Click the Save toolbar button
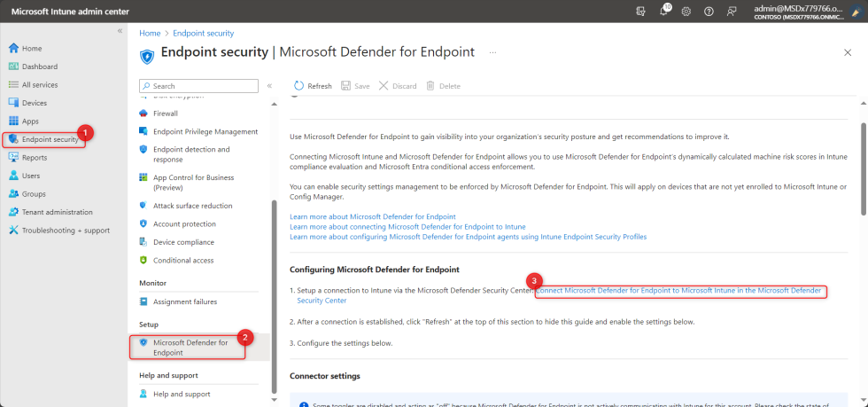The image size is (868, 407). click(x=355, y=86)
